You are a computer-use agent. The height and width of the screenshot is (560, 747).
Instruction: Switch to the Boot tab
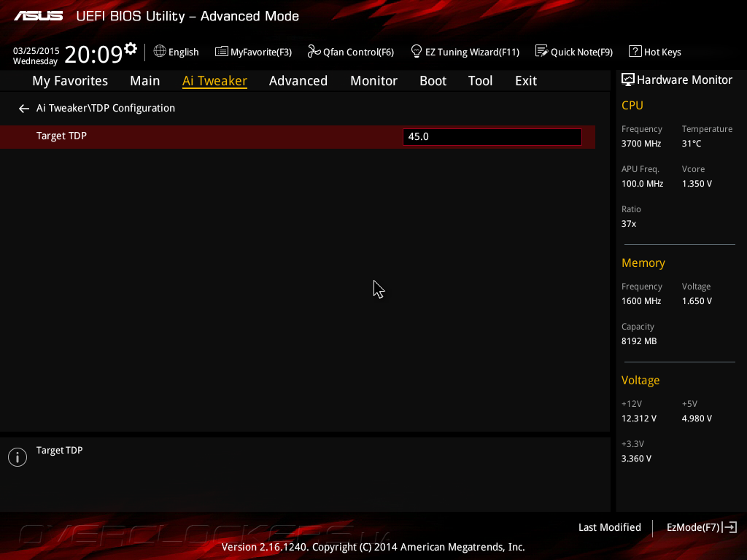coord(433,81)
